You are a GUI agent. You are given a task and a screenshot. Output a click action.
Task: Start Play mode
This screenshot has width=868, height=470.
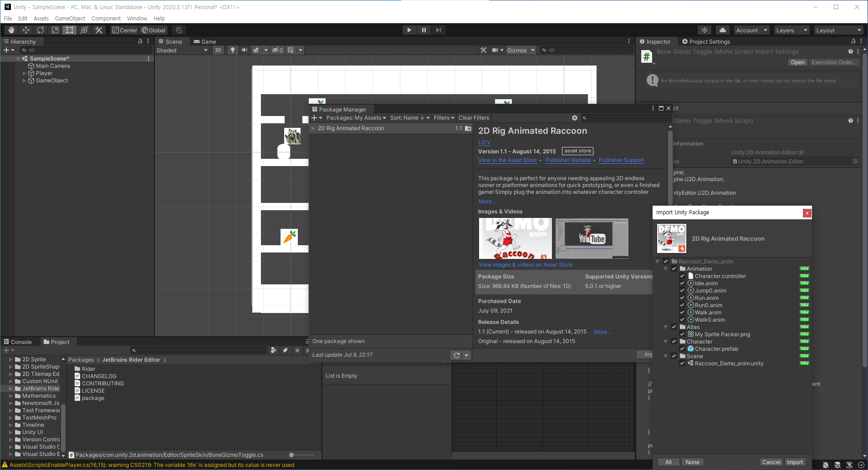click(x=409, y=30)
